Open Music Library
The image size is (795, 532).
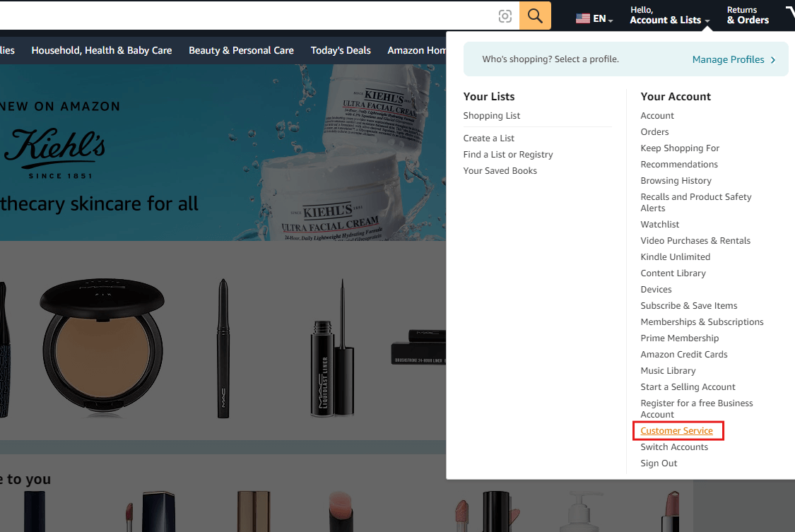[668, 370]
